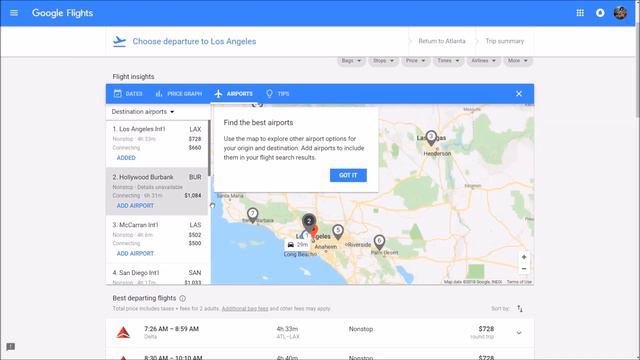Zoom out on the map

tap(524, 269)
